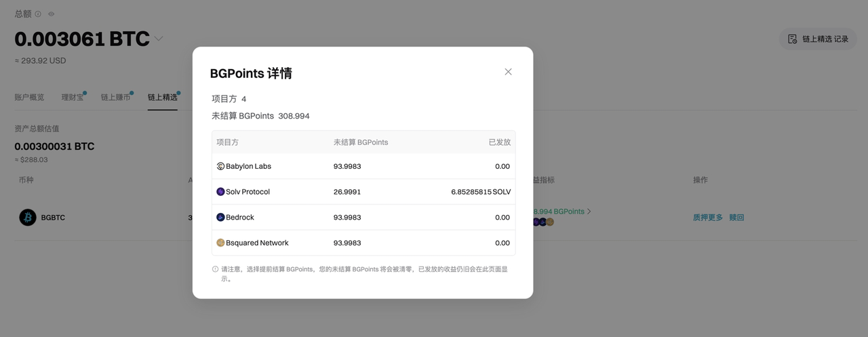Select the 链上精选 tab

click(163, 97)
